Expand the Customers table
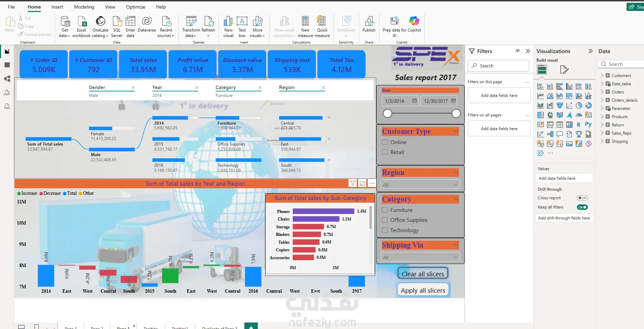Image resolution: width=644 pixels, height=329 pixels. (x=602, y=75)
